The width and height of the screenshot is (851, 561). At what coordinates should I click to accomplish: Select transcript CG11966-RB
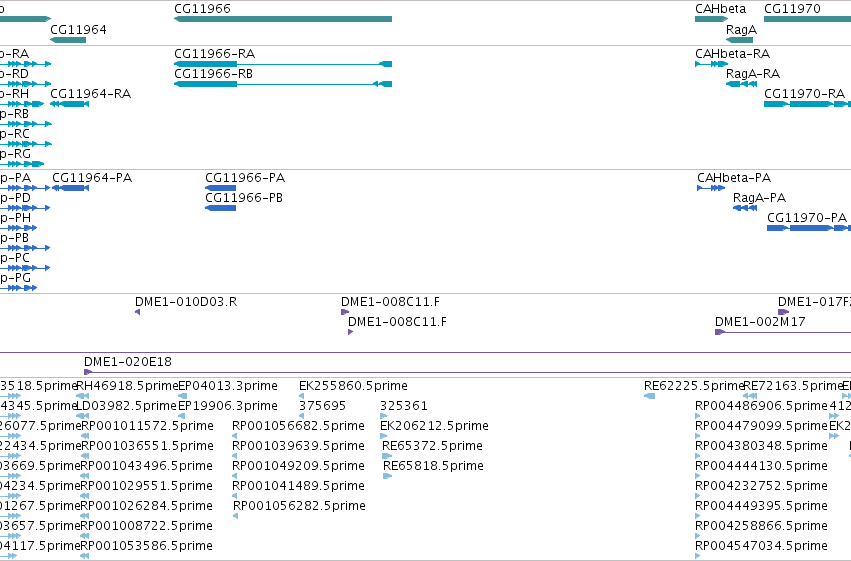point(283,84)
